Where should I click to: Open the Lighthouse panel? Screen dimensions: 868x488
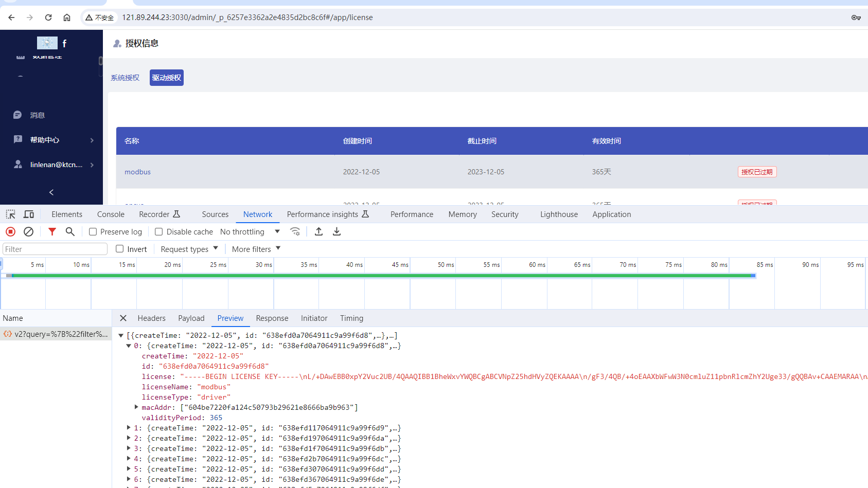point(559,214)
